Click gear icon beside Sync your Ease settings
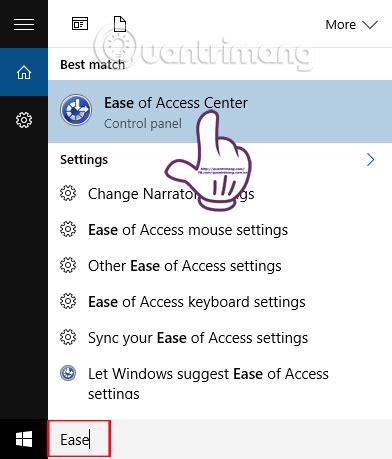 coord(68,337)
